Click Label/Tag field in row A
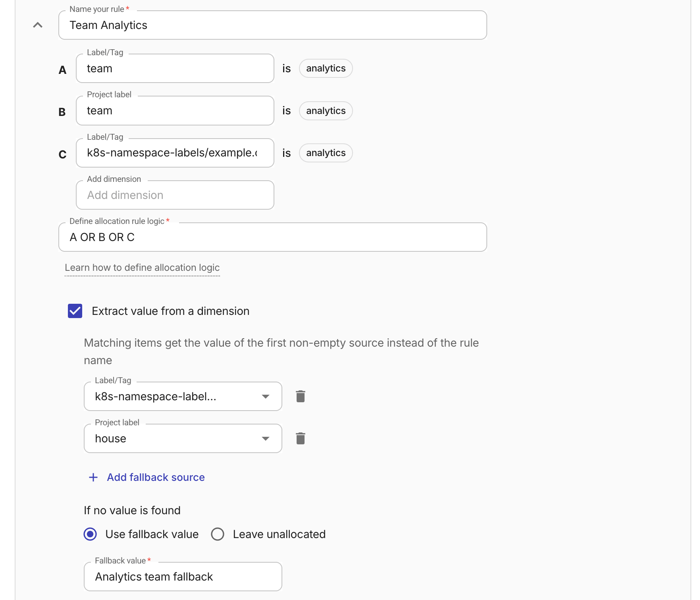This screenshot has height=600, width=700. point(175,68)
